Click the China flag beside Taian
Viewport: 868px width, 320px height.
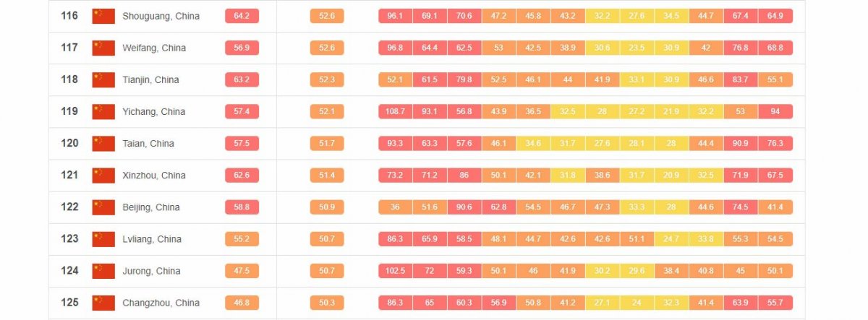[103, 143]
